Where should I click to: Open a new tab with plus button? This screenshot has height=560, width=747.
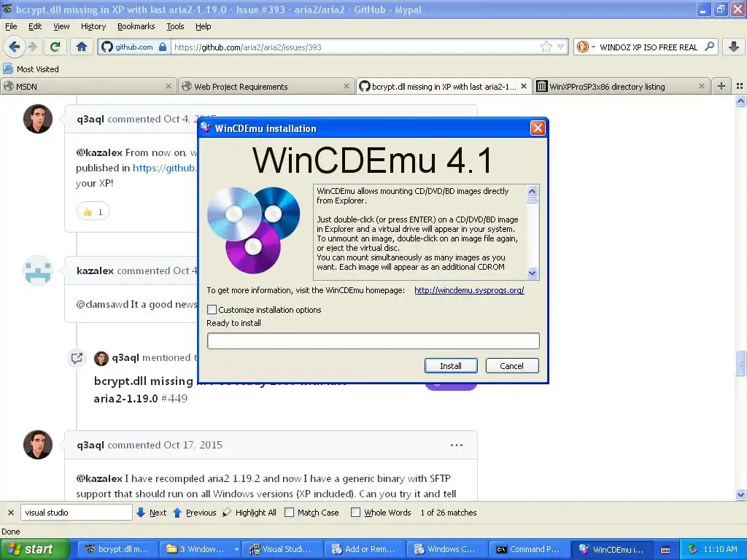pyautogui.click(x=721, y=86)
